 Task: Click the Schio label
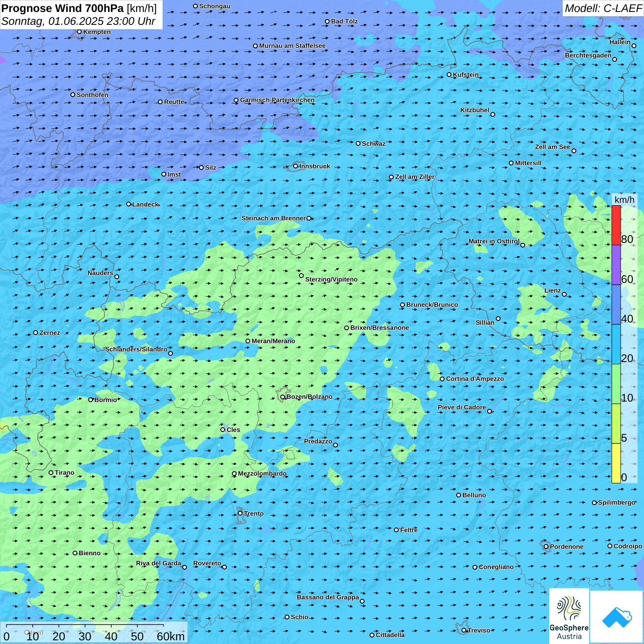299,617
